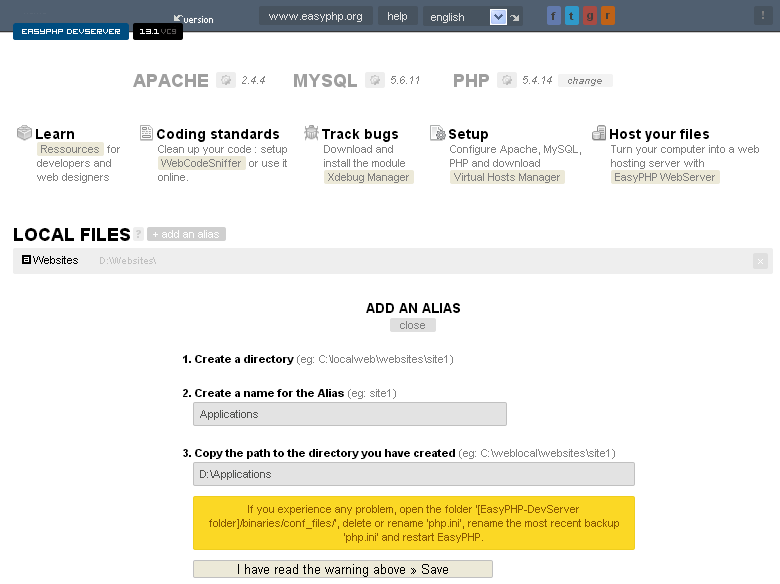780x584 pixels.
Task: Open the Virtual Hosts Manager link
Action: point(507,177)
